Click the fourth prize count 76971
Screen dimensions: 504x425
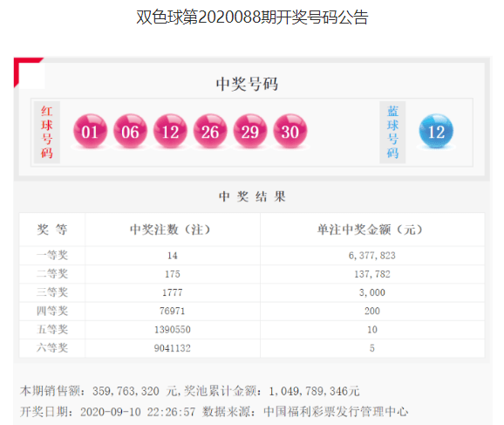(x=173, y=311)
